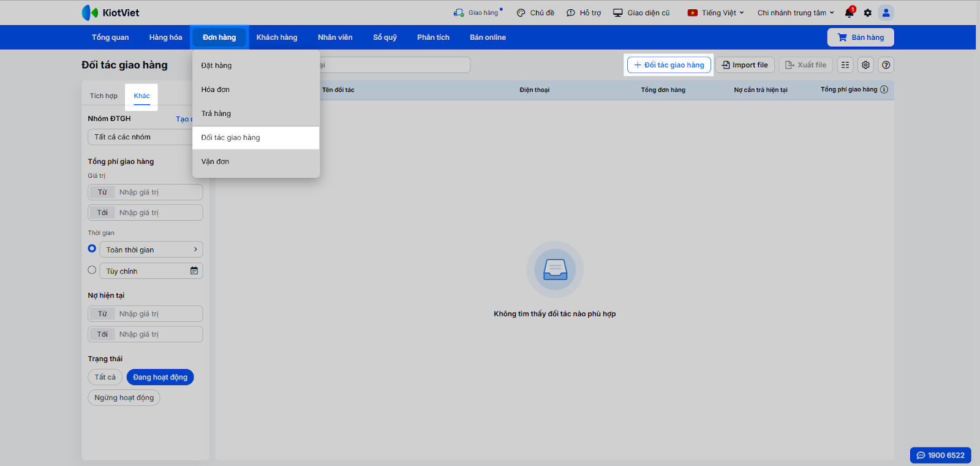Open the settings gear in top bar
Viewport: 980px width, 466px height.
867,13
